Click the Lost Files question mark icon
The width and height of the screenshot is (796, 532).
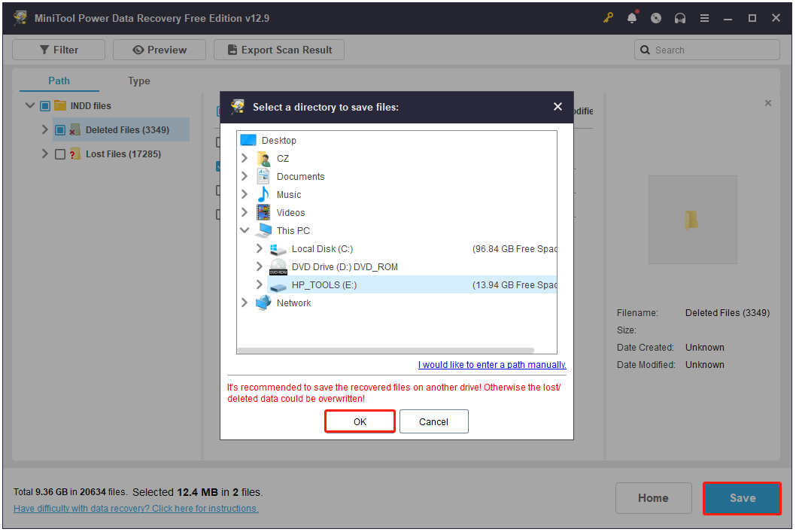[75, 154]
